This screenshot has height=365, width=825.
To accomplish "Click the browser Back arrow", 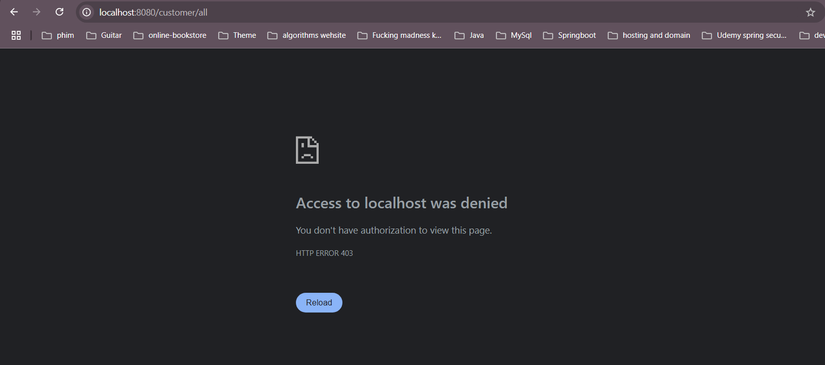I will click(14, 12).
